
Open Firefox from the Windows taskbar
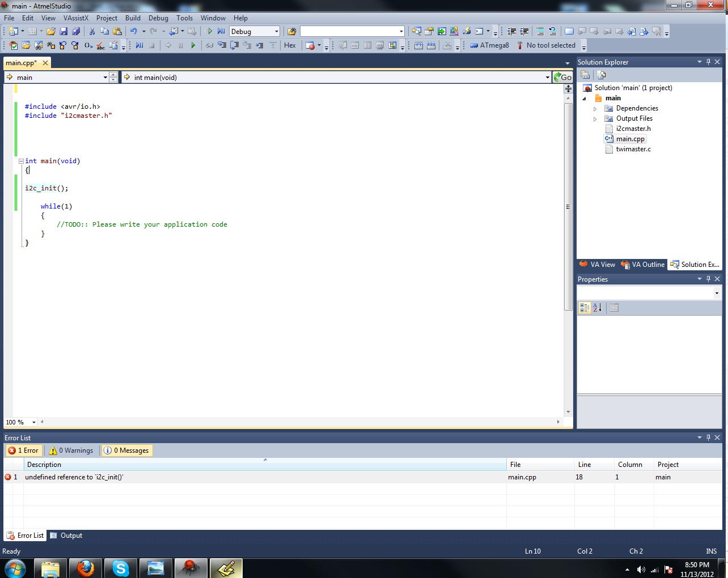tap(86, 568)
